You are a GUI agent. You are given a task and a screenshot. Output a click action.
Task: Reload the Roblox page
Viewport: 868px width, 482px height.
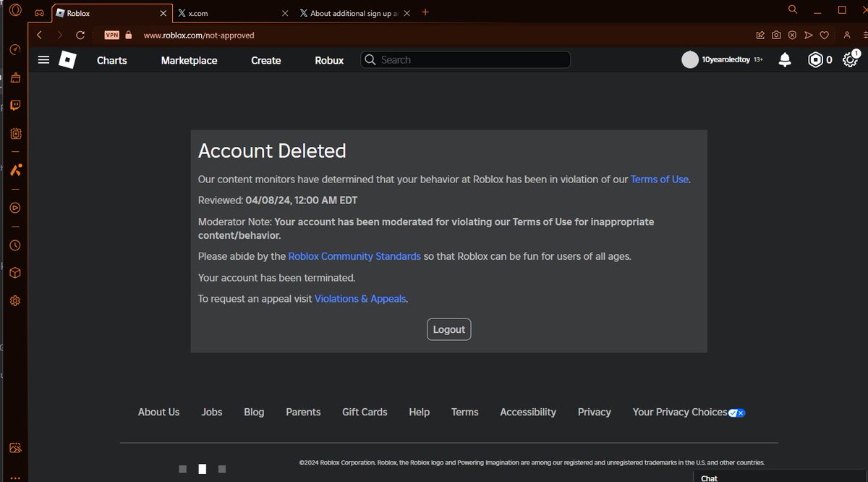click(x=80, y=35)
